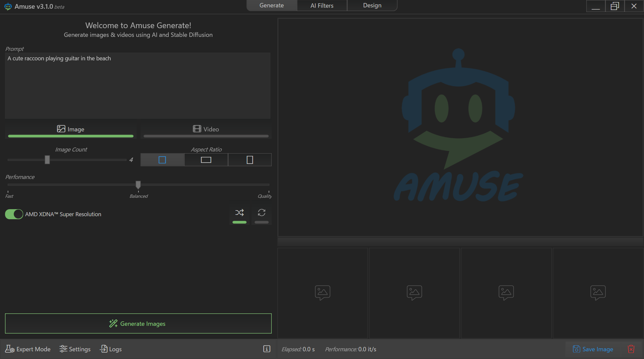
Task: Select the second empty image thumbnail slot
Action: point(414,293)
